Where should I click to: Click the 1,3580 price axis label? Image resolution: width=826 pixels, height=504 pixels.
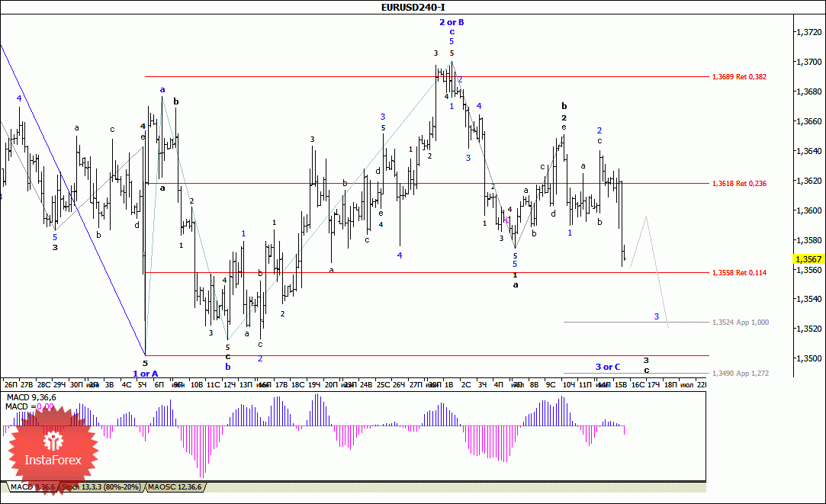(808, 240)
